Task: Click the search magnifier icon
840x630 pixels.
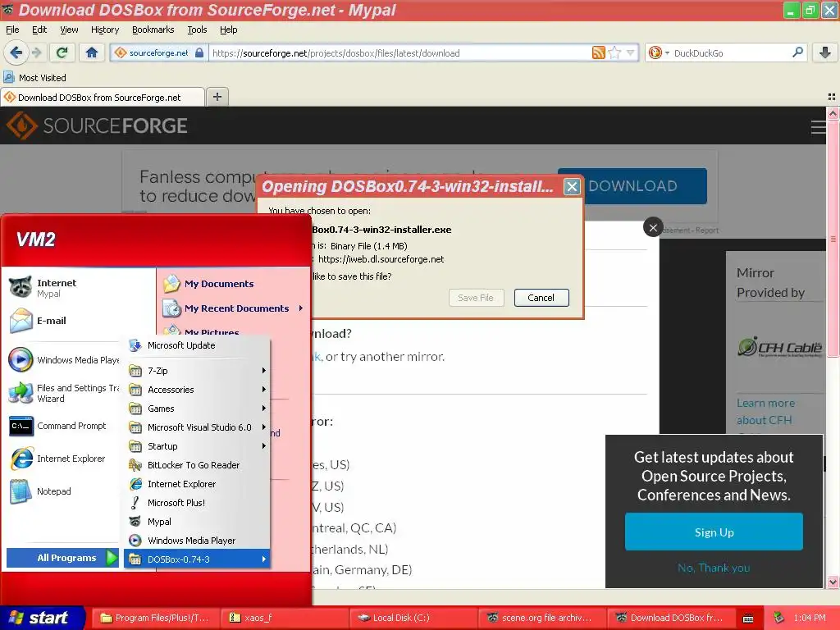Action: [x=797, y=52]
